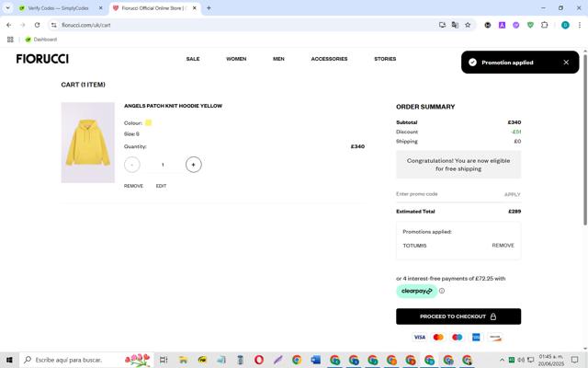This screenshot has width=588, height=368.
Task: Decrease hoodie quantity with minus button
Action: 132,165
